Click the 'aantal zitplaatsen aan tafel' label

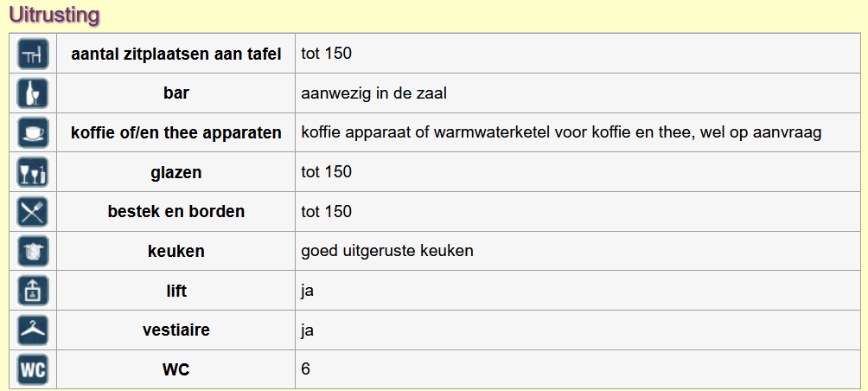(x=176, y=54)
